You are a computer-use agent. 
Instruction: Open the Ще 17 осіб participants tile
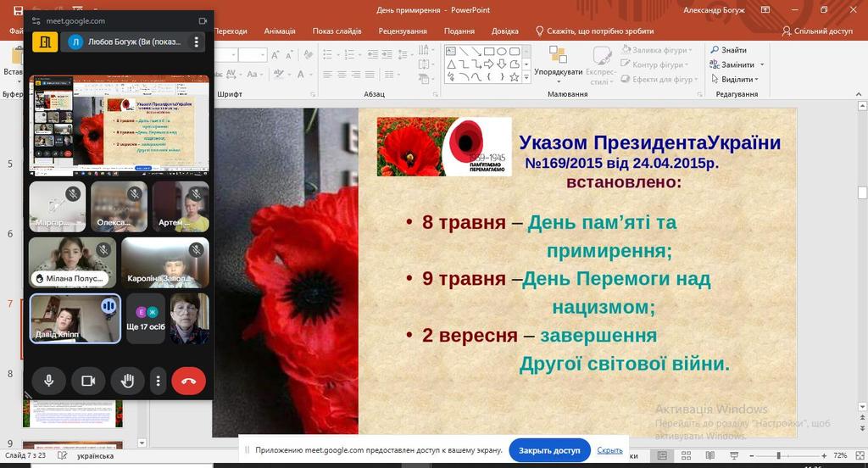[146, 319]
